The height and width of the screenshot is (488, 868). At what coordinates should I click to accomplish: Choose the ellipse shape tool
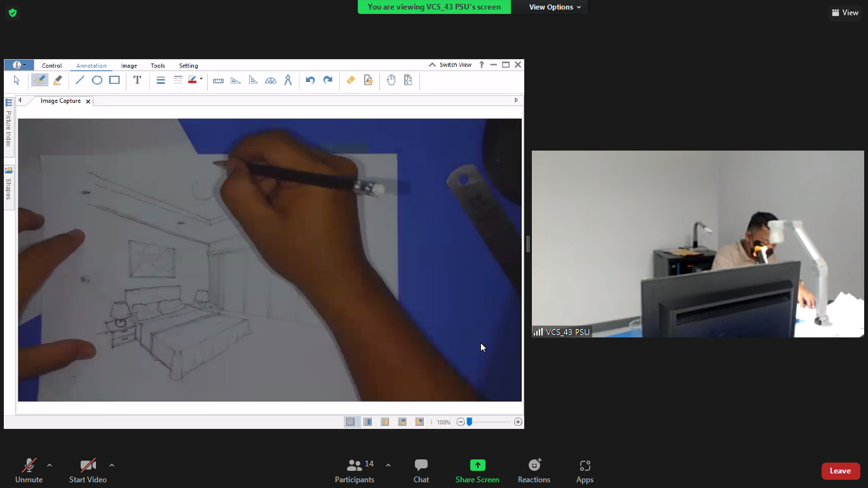[x=97, y=80]
